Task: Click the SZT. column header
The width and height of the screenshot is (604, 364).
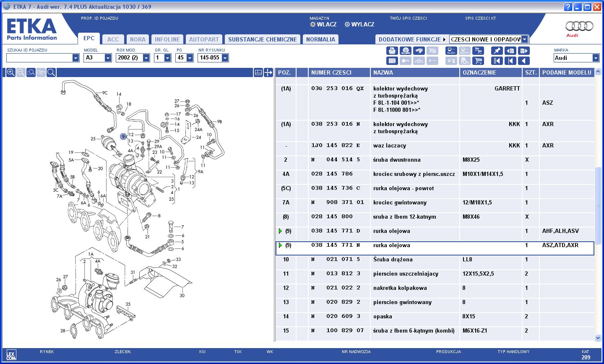Action: (531, 72)
